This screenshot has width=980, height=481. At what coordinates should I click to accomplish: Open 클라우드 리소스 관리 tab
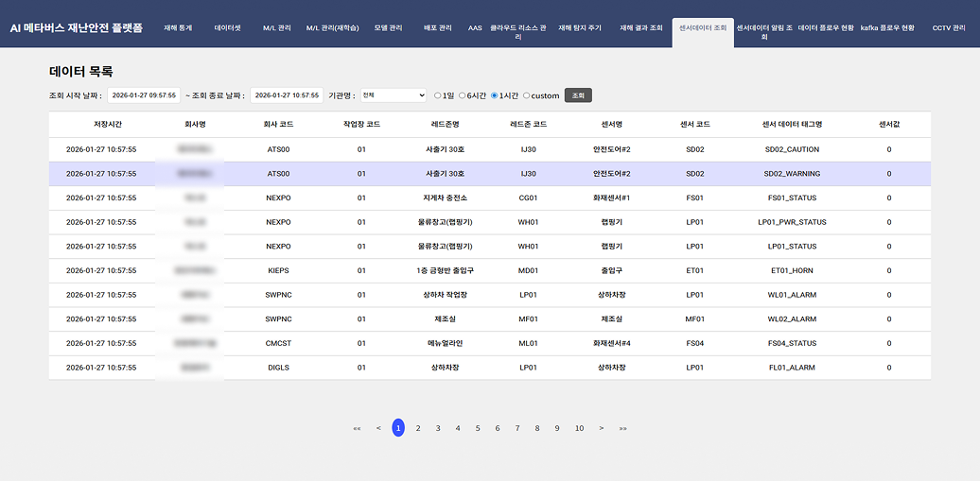pos(518,32)
